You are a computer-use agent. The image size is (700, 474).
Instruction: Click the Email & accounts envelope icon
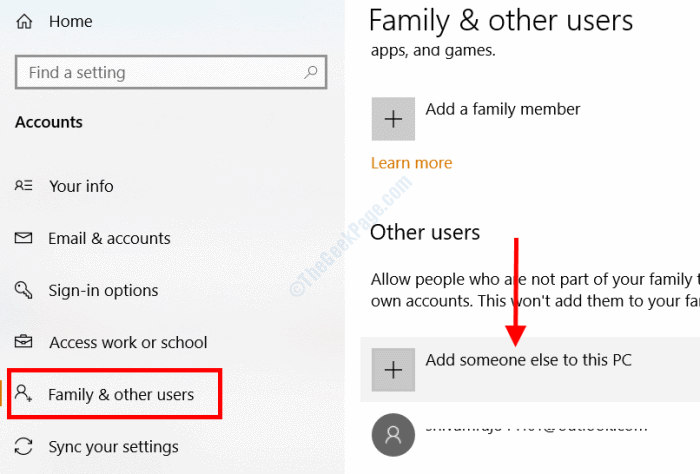click(x=25, y=239)
